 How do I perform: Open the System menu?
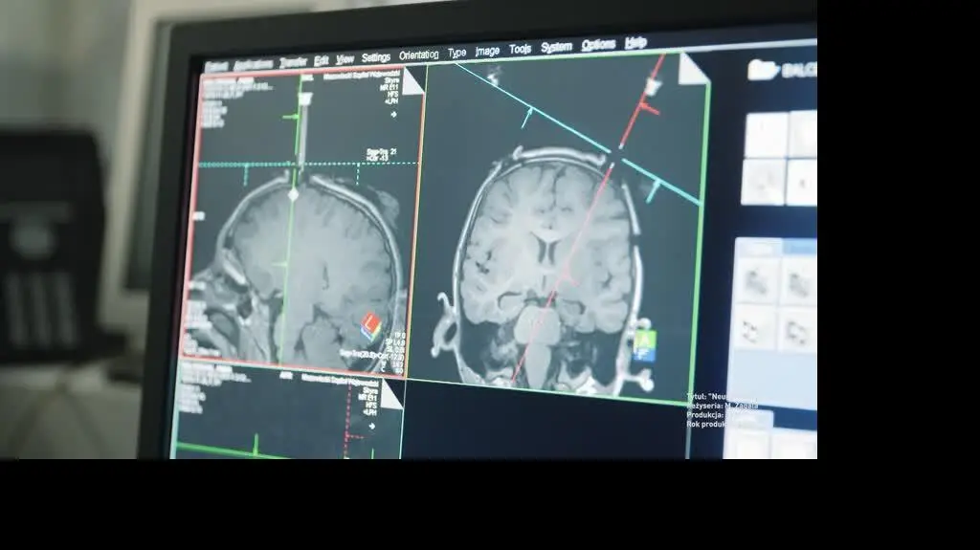click(x=556, y=47)
